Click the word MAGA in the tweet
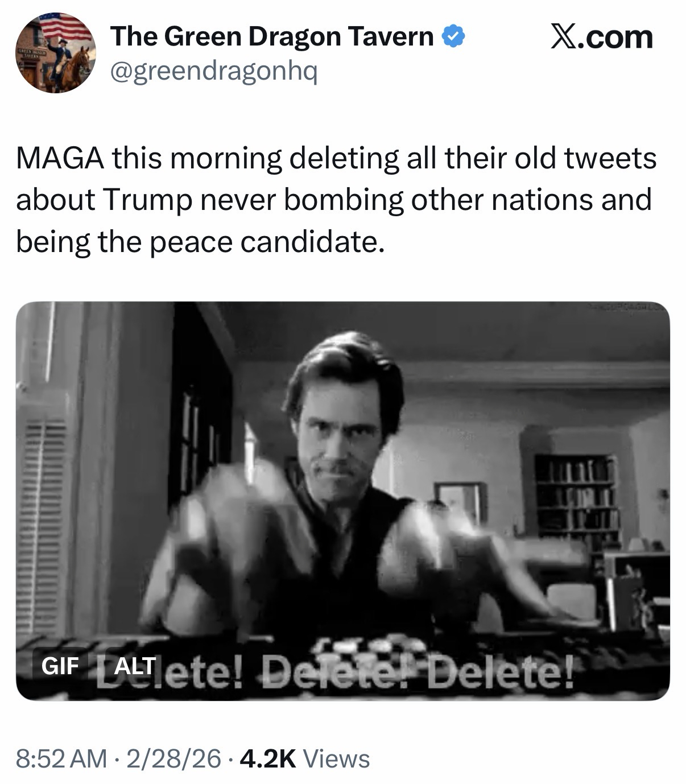The height and width of the screenshot is (784, 686). 60,158
